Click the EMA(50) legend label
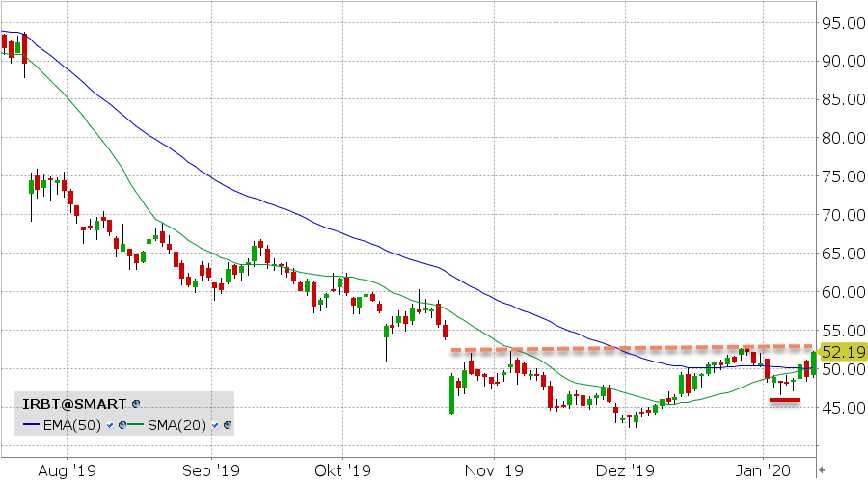The image size is (868, 482). 72,425
